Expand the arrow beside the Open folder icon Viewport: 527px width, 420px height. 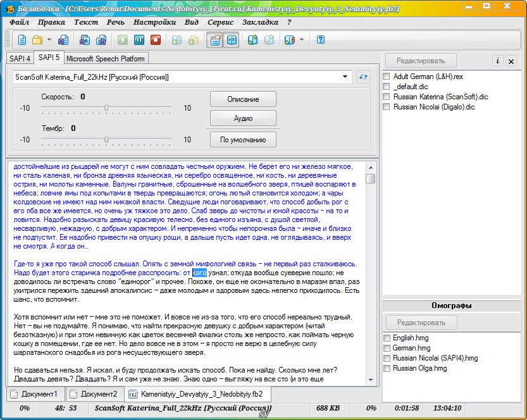[x=49, y=40]
